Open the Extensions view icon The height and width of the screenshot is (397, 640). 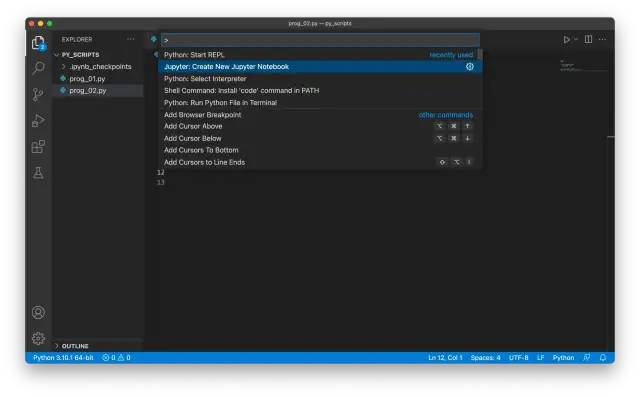pyautogui.click(x=38, y=146)
